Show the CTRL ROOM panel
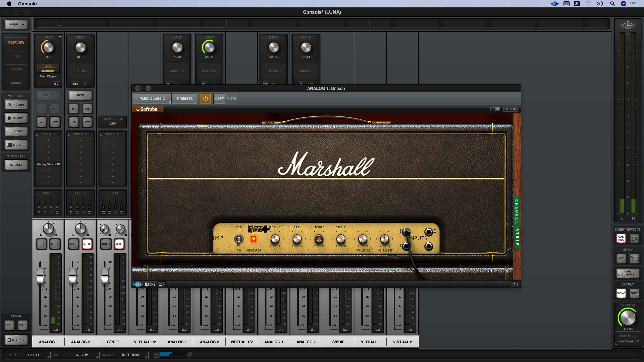The image size is (644, 362). tap(634, 258)
